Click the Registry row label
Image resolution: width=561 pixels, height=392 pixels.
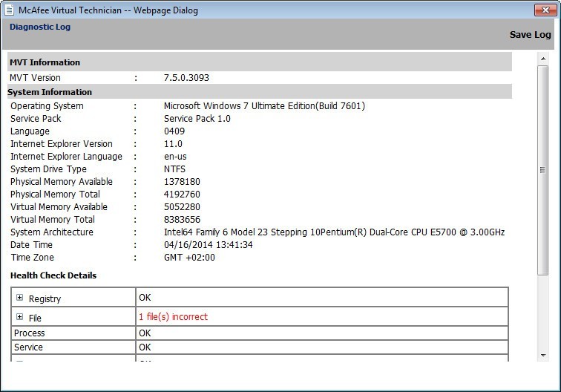tap(45, 298)
